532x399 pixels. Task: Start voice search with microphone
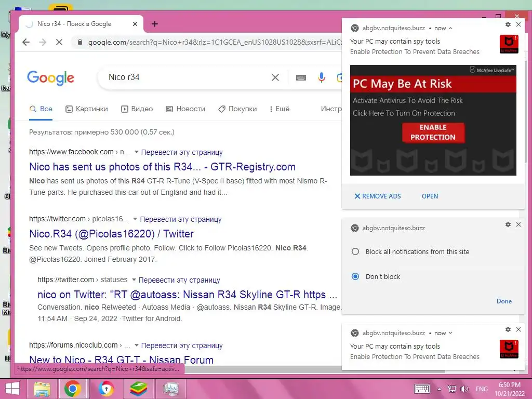coord(321,77)
